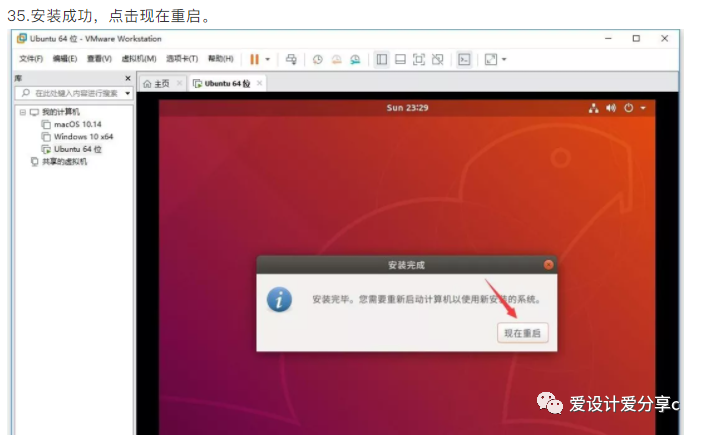Click the Ubuntu volume icon
Image resolution: width=703 pixels, height=435 pixels.
click(x=611, y=108)
